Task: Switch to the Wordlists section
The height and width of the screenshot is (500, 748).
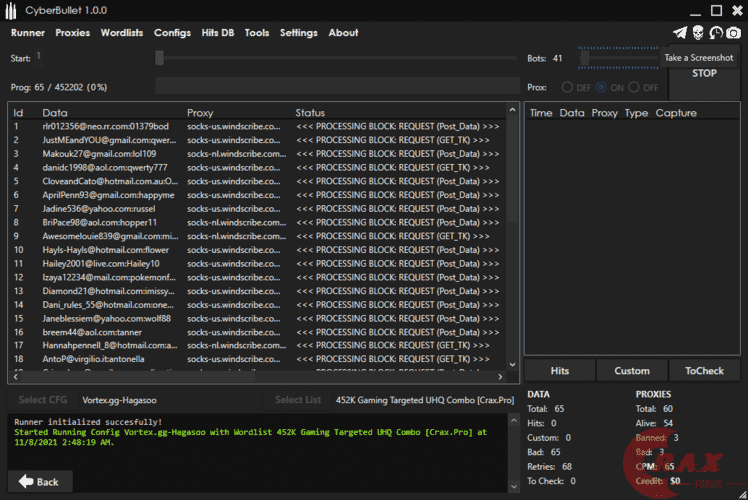Action: [x=122, y=33]
